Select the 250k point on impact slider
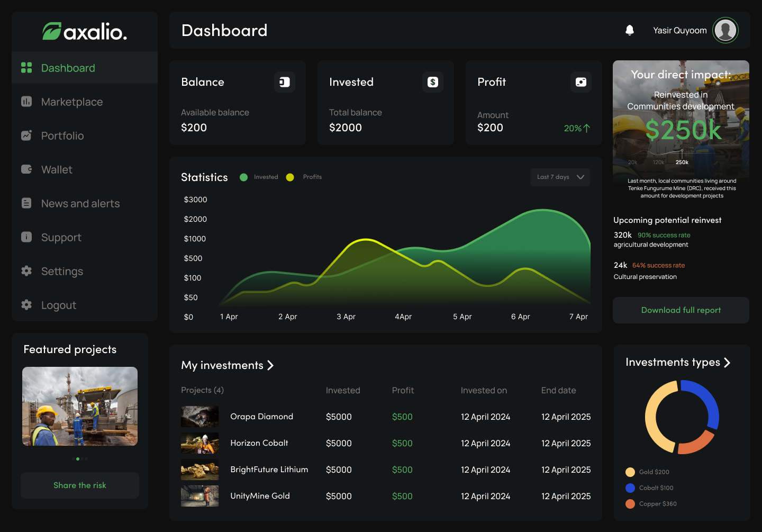This screenshot has height=532, width=762. pyautogui.click(x=682, y=151)
